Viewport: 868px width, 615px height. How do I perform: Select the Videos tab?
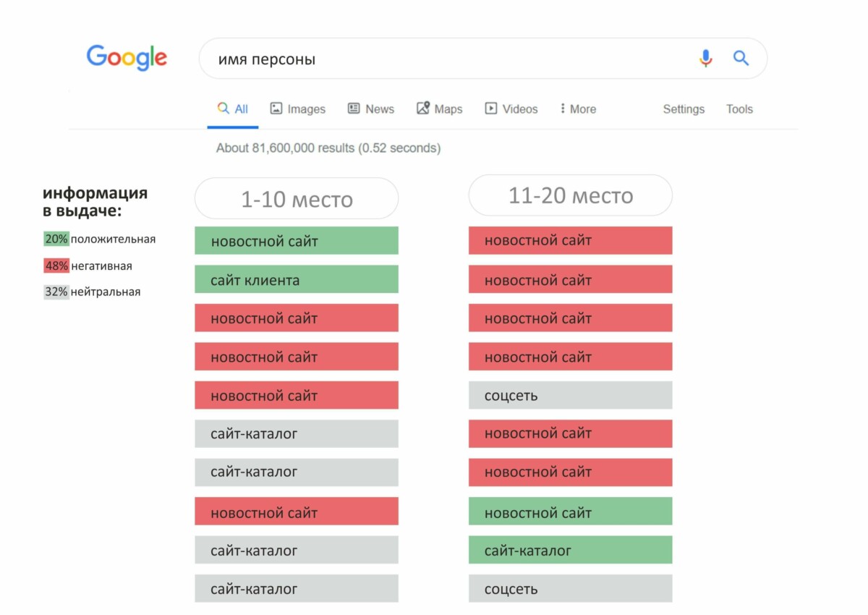[x=511, y=109]
